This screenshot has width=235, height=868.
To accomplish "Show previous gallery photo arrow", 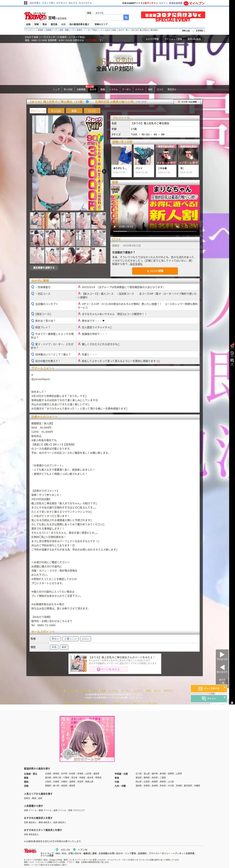I will click(32, 172).
